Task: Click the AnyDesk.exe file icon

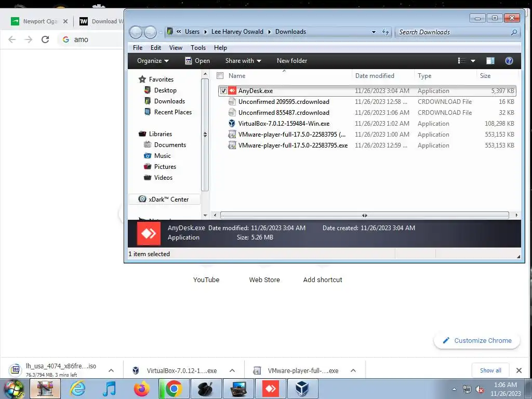Action: point(232,90)
